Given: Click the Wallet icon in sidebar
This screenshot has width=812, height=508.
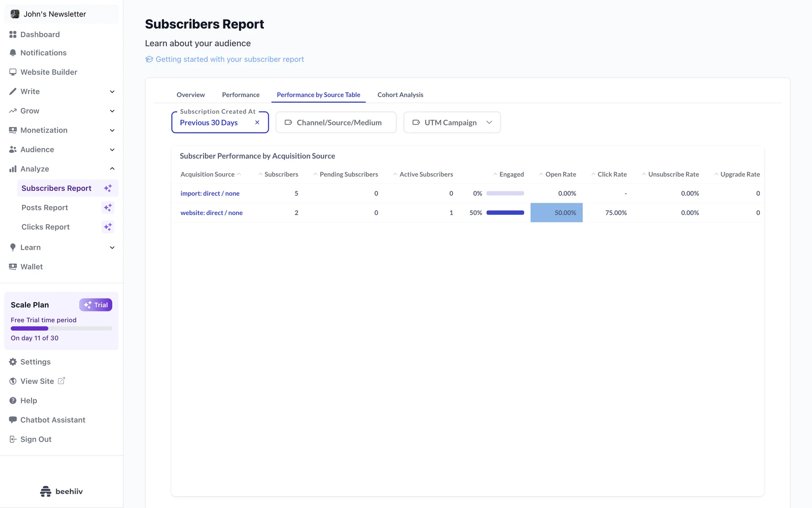Looking at the screenshot, I should click(13, 267).
